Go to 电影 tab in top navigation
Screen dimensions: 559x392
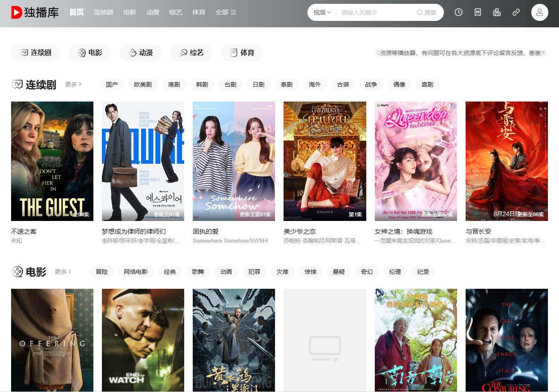pos(130,12)
